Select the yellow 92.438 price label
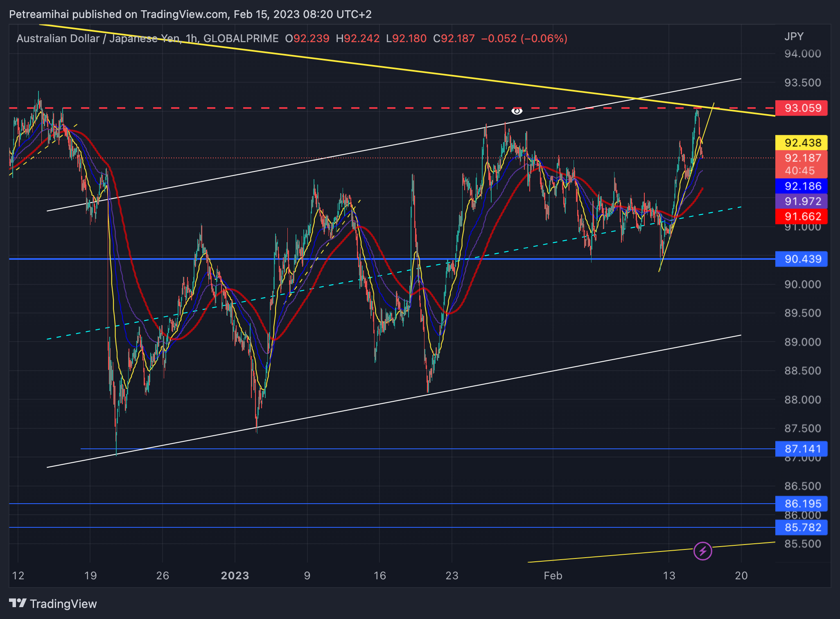 (801, 143)
